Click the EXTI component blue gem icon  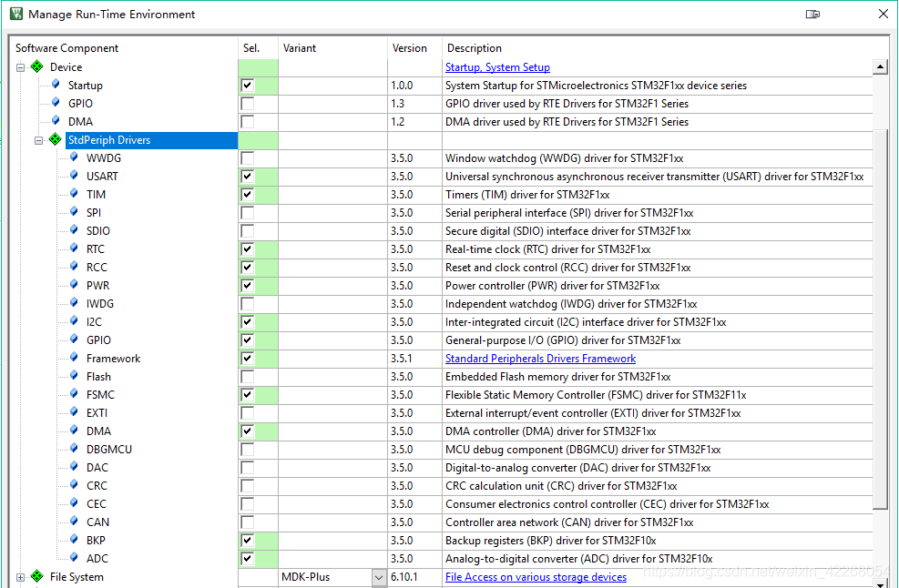click(74, 412)
